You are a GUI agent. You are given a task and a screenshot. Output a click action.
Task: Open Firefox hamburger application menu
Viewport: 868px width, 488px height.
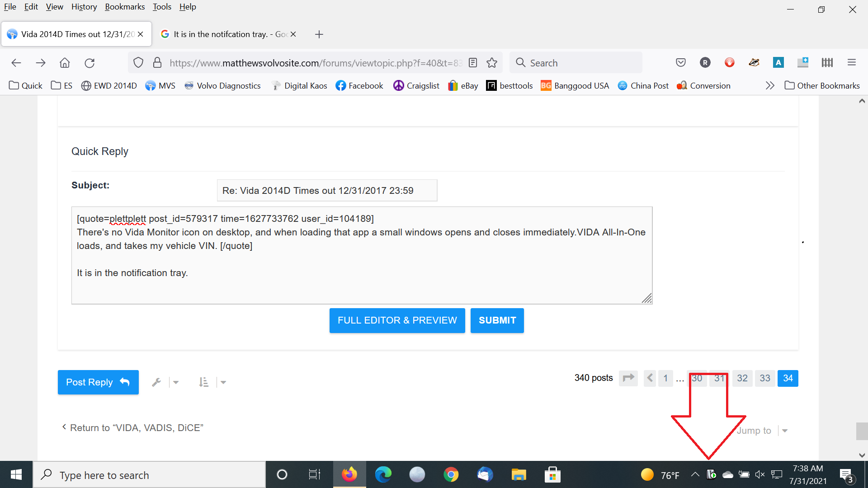pyautogui.click(x=852, y=63)
